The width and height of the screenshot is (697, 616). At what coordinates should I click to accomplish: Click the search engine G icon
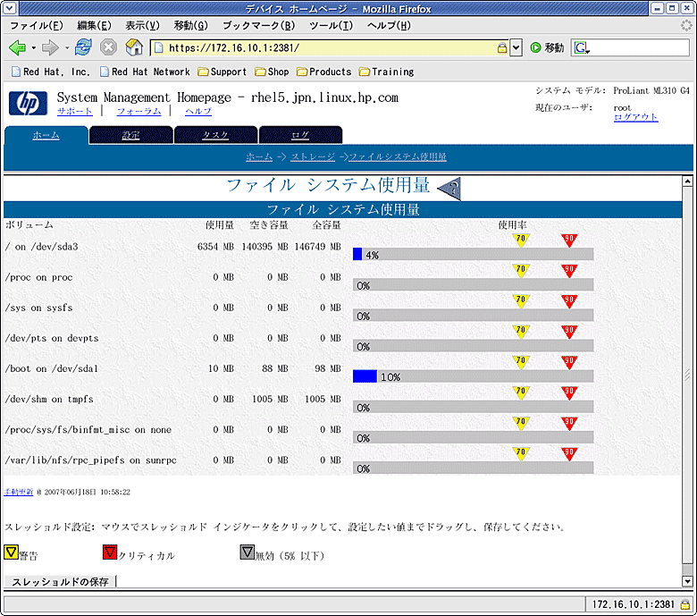click(x=582, y=47)
